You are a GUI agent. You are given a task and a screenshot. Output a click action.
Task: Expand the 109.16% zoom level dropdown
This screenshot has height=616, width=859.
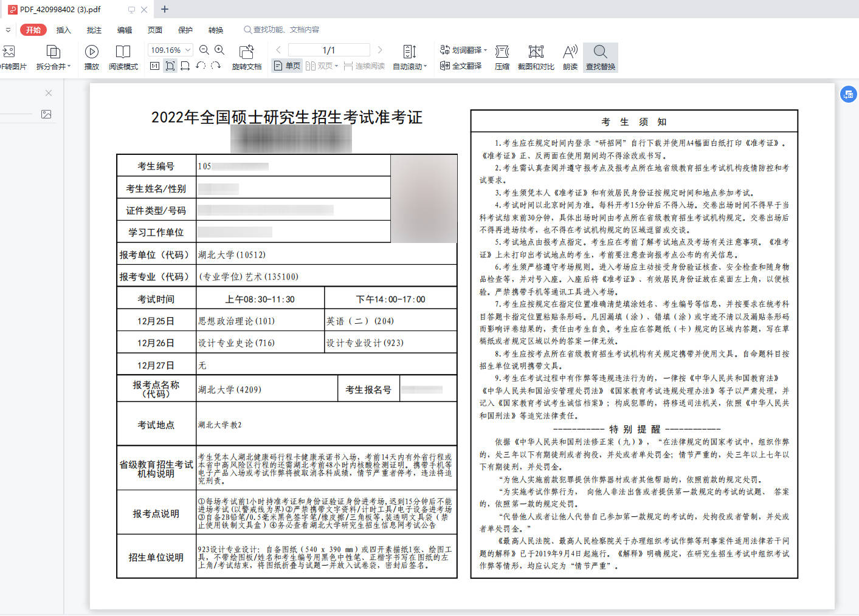(188, 50)
